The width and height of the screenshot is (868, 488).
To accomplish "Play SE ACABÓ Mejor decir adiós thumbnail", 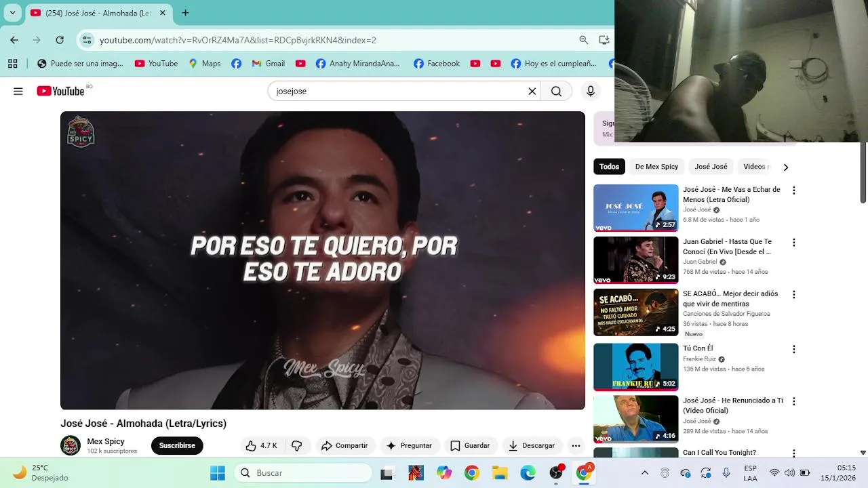I will coord(635,312).
